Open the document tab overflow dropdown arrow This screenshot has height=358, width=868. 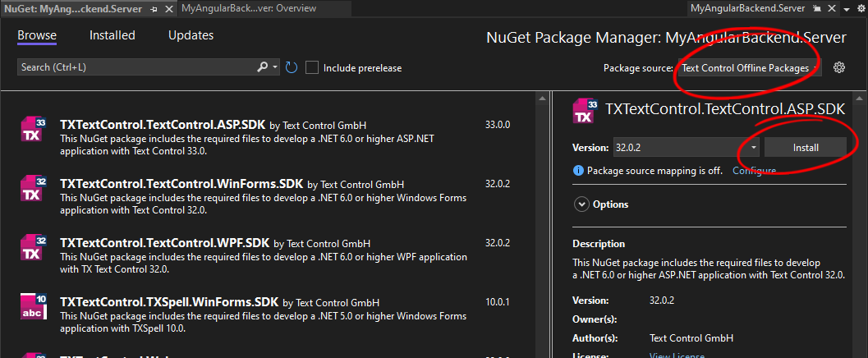tap(847, 9)
